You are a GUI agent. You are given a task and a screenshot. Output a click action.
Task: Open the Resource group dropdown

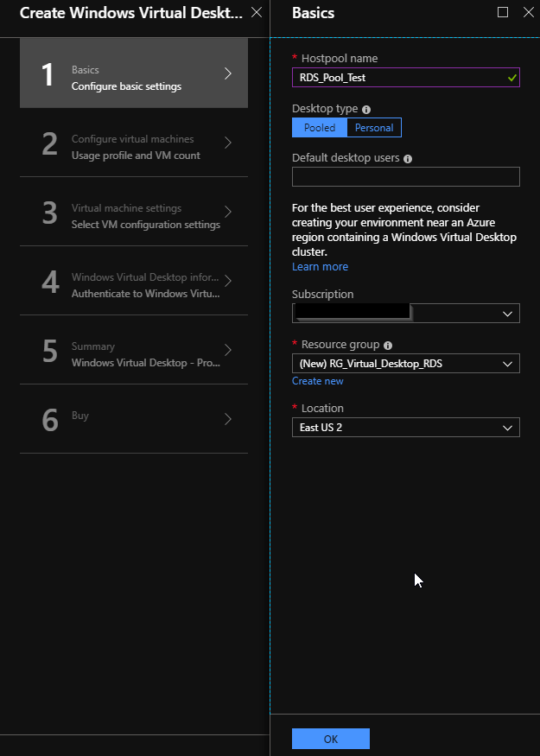tap(406, 364)
